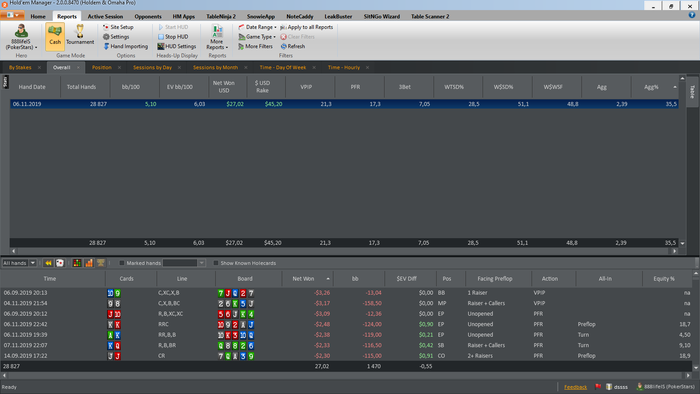This screenshot has width=700, height=394.
Task: Open the Home ribbon tab
Action: coord(38,17)
